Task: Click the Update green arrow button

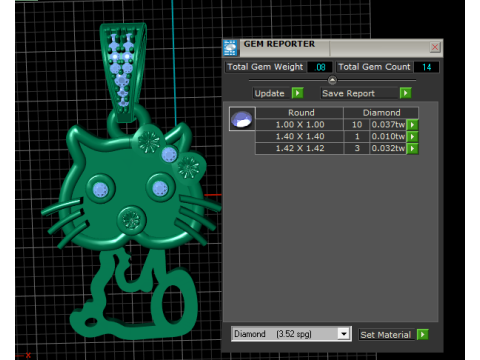Action: coord(297,93)
